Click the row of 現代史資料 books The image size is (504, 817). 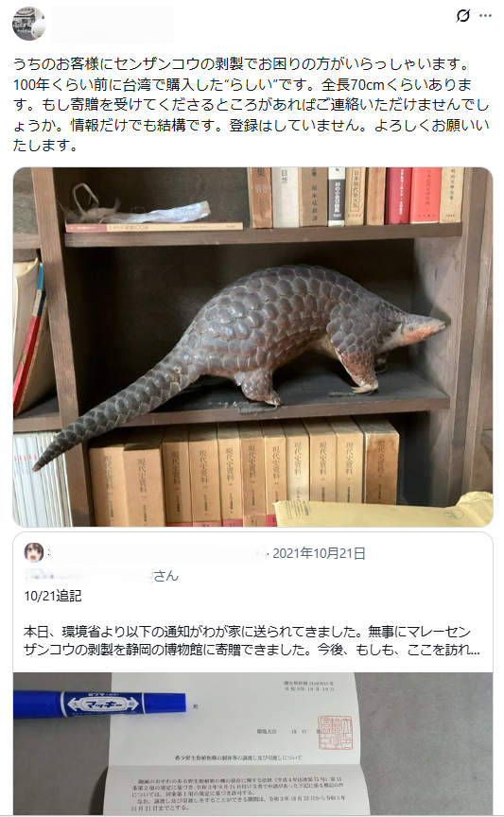244,472
